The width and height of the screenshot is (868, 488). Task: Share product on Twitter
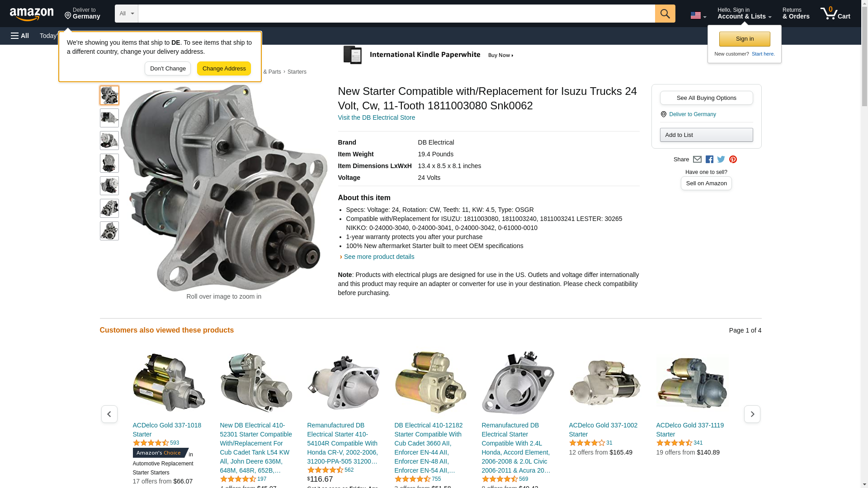tap(721, 160)
